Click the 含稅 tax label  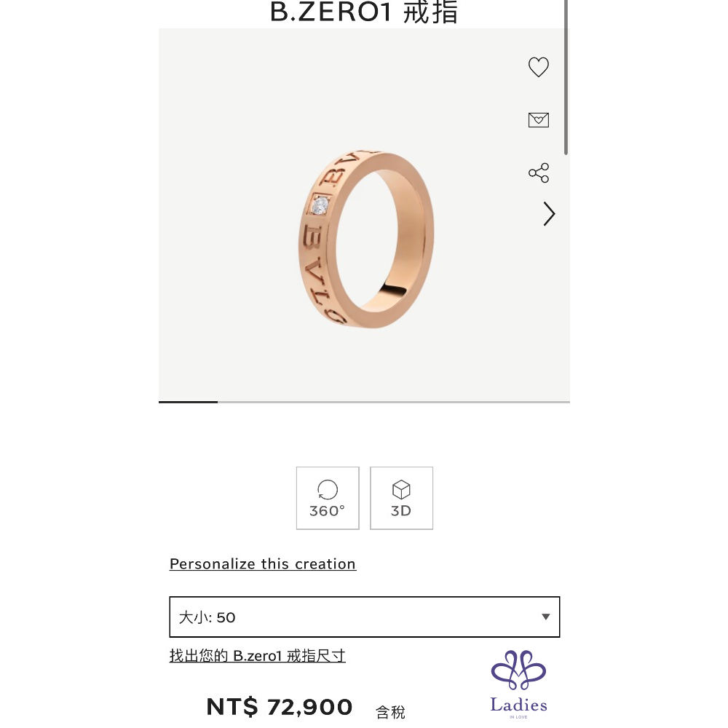point(390,712)
